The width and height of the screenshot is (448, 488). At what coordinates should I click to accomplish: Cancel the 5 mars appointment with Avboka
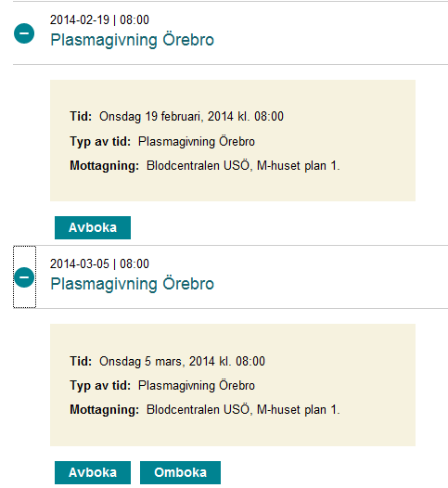pos(93,472)
